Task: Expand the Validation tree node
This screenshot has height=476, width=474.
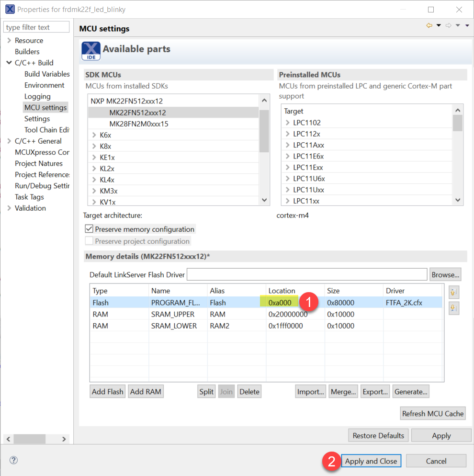Action: pos(9,208)
